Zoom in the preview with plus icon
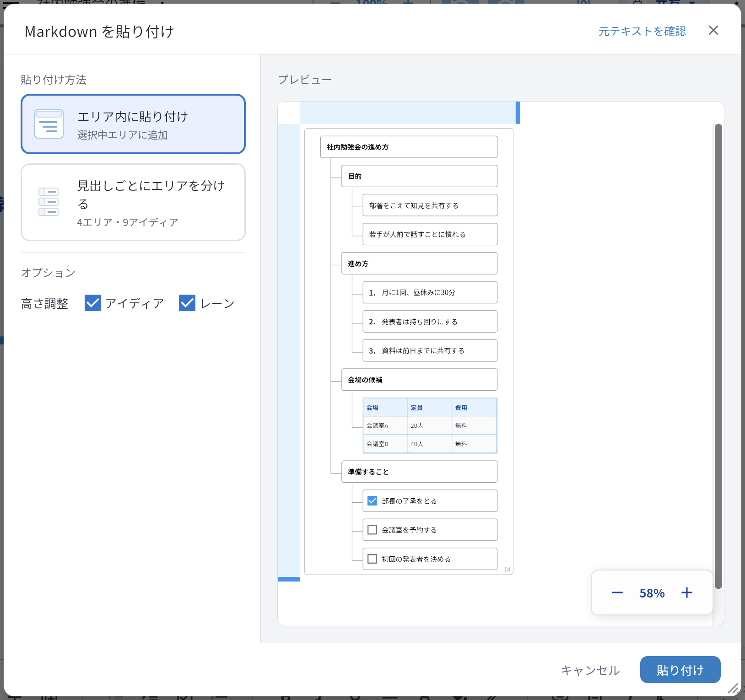Screen dimensions: 745x700 tap(687, 593)
